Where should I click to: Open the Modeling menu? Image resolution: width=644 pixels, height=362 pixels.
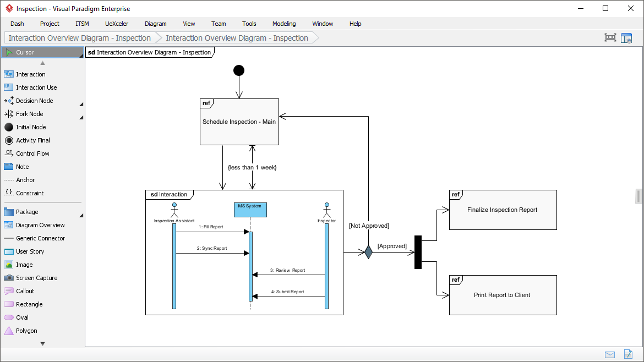(x=283, y=24)
